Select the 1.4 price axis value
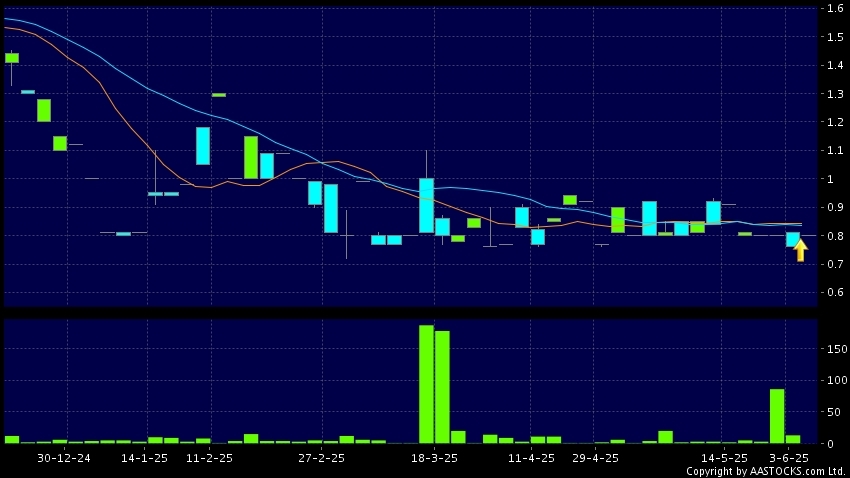 pyautogui.click(x=835, y=65)
